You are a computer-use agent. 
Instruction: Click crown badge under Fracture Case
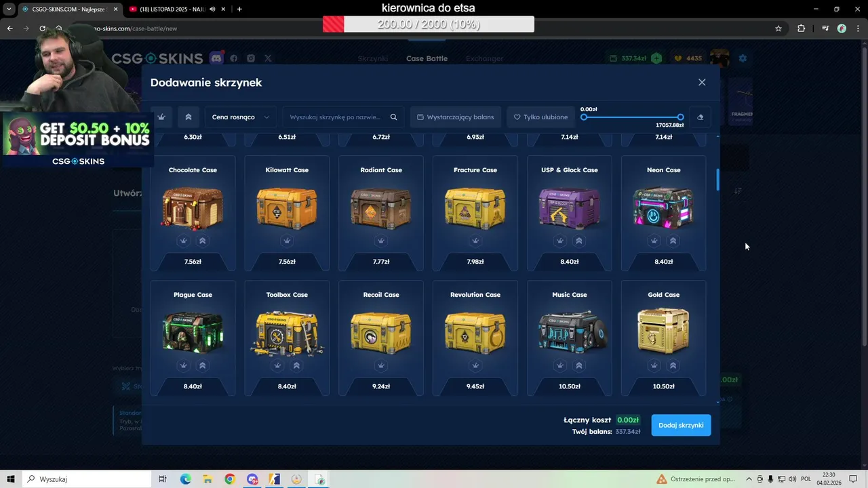pyautogui.click(x=475, y=241)
